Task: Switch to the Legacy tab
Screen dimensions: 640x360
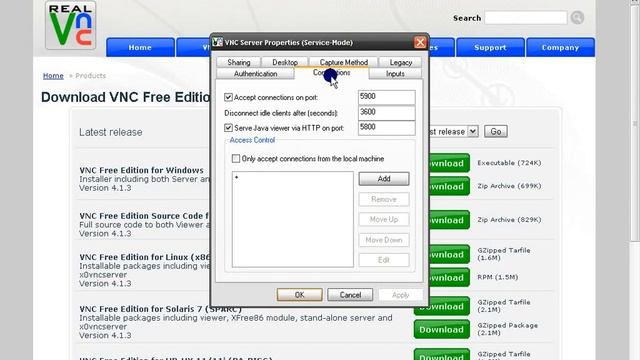Action: [400, 62]
